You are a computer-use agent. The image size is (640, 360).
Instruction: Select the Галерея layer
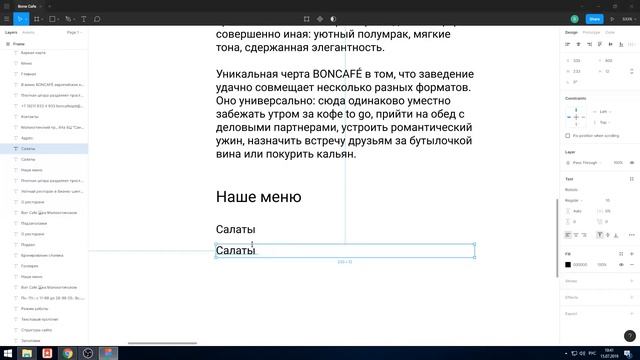[x=29, y=266]
